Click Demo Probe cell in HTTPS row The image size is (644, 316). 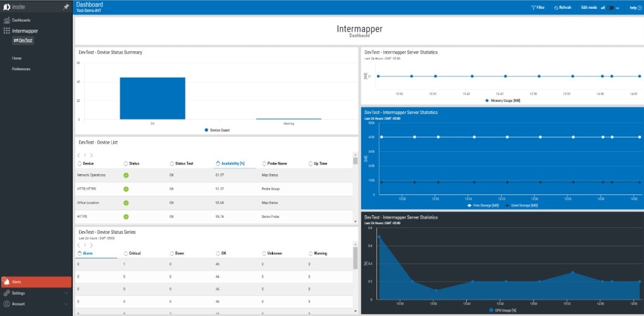(271, 217)
